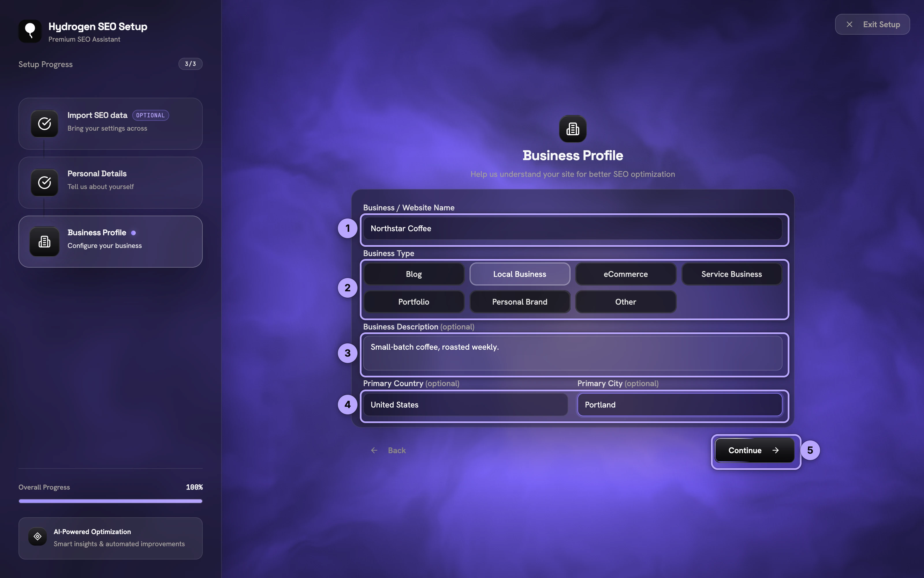Viewport: 924px width, 578px height.
Task: Click the AI-Powered Optimization diamond icon
Action: pos(38,536)
